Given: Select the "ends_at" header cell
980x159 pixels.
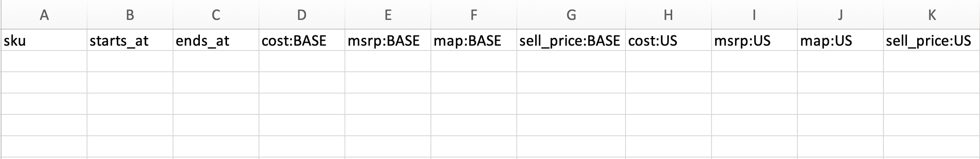Looking at the screenshot, I should click(216, 40).
